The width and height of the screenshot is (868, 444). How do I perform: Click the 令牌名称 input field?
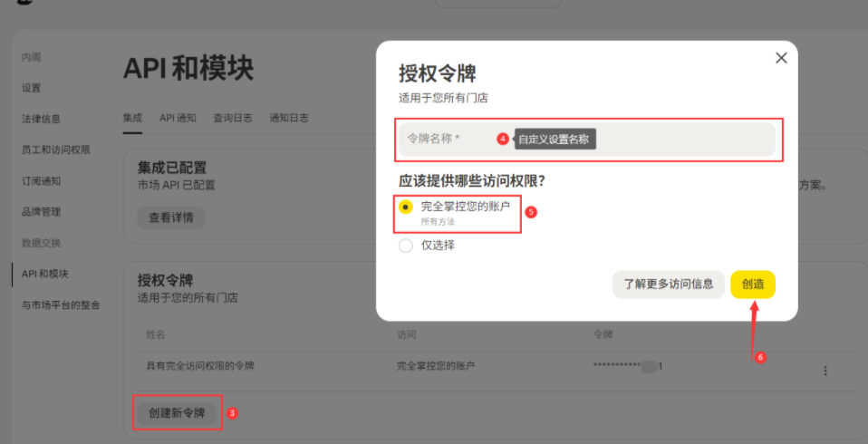586,140
